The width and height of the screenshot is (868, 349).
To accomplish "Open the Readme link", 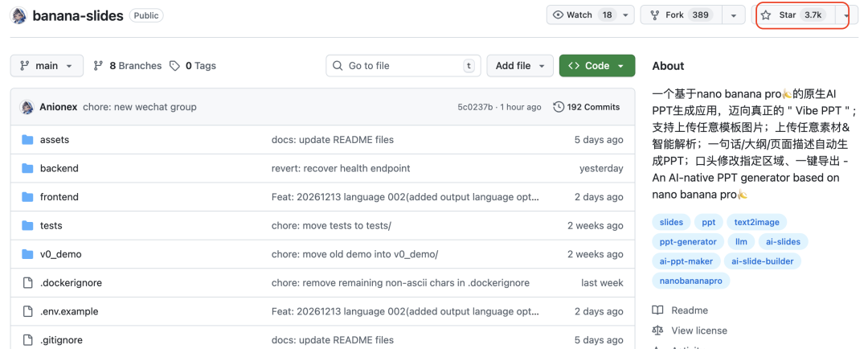I will [690, 310].
